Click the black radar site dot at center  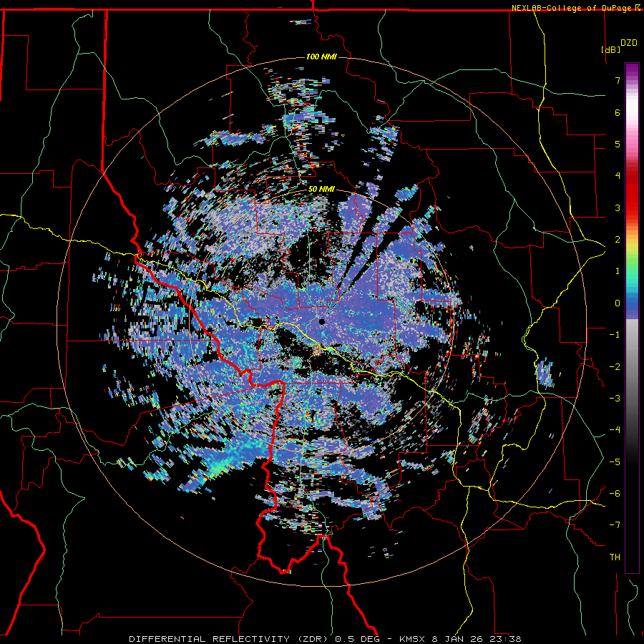pos(321,321)
